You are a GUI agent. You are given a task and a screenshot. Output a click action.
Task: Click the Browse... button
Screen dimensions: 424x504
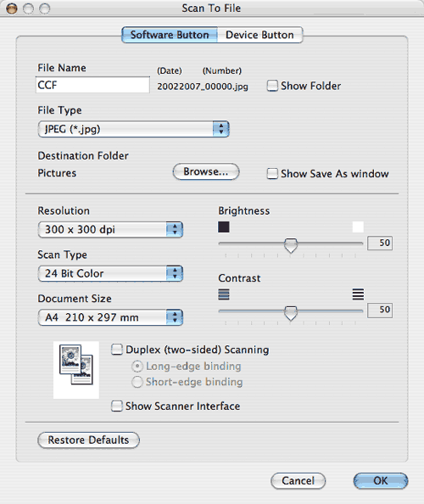pyautogui.click(x=206, y=171)
